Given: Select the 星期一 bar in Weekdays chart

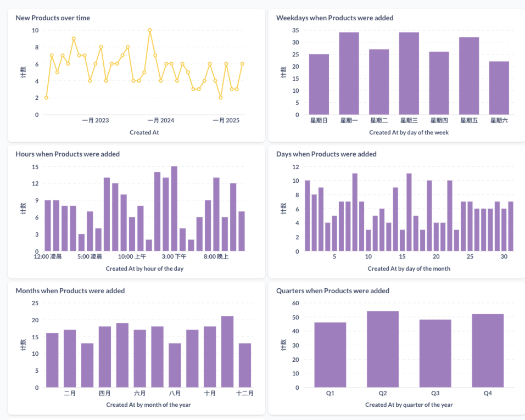Looking at the screenshot, I should pos(349,74).
